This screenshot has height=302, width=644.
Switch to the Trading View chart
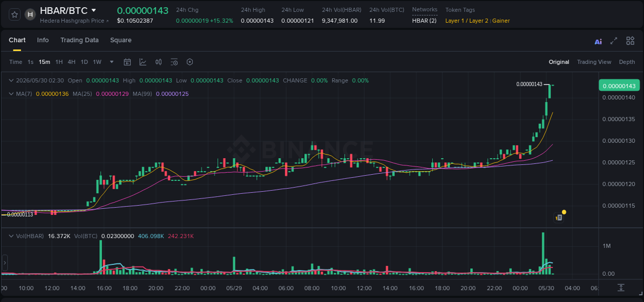point(594,62)
